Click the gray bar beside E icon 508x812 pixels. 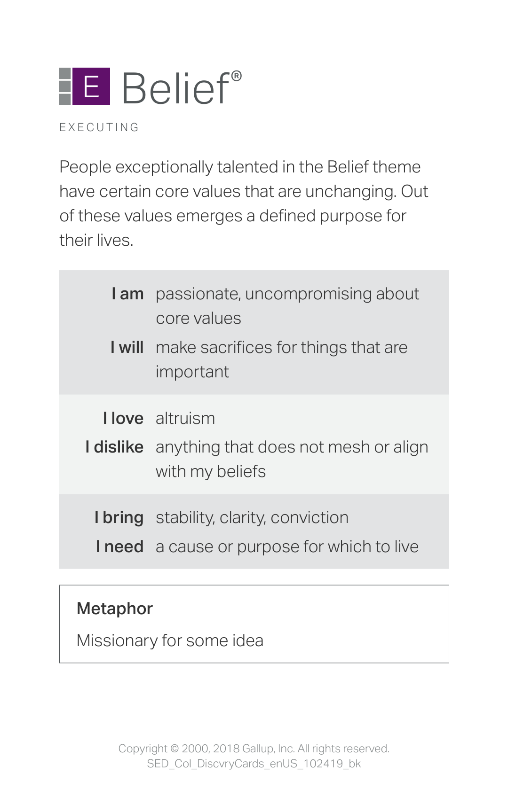pyautogui.click(x=65, y=86)
